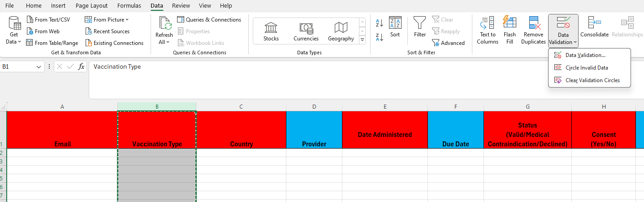
Task: Click the Data Validation ribbon button
Action: [x=563, y=31]
